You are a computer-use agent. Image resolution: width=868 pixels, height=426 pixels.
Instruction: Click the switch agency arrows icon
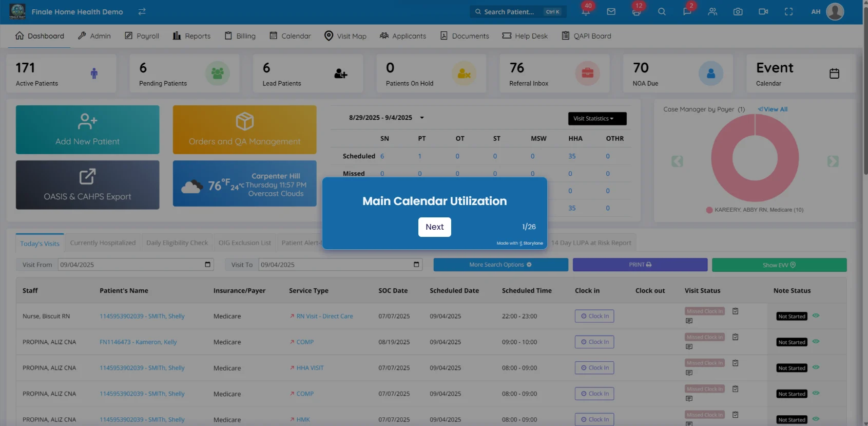[142, 11]
